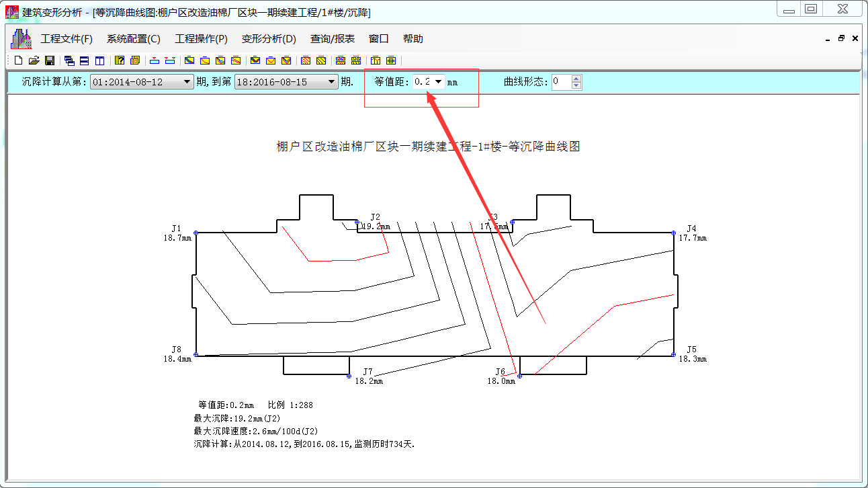Click the 18.7mm value at J1
Image resolution: width=868 pixels, height=488 pixels.
tap(177, 238)
